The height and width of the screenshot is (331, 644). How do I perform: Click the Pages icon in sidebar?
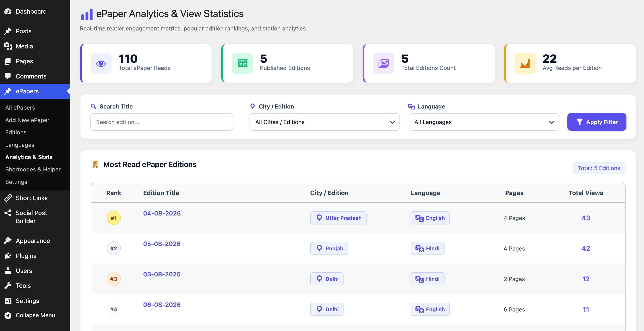8,61
